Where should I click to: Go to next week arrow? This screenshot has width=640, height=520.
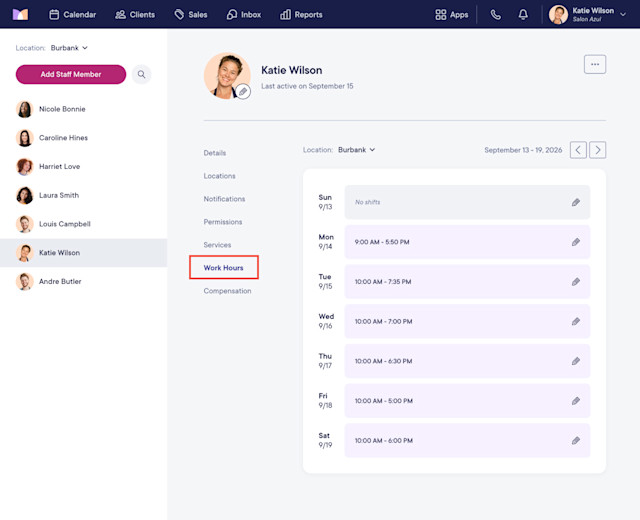(x=598, y=150)
